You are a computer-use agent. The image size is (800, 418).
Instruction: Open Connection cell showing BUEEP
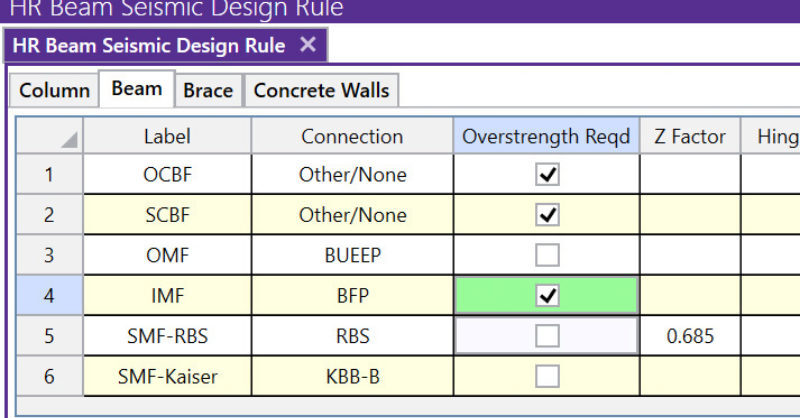(x=352, y=255)
